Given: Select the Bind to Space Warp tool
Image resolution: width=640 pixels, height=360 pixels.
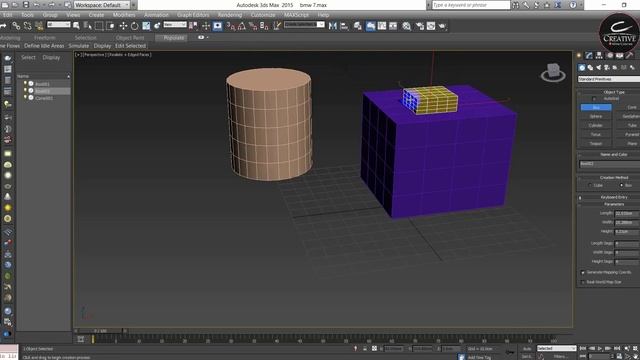Looking at the screenshot, I should coord(39,26).
